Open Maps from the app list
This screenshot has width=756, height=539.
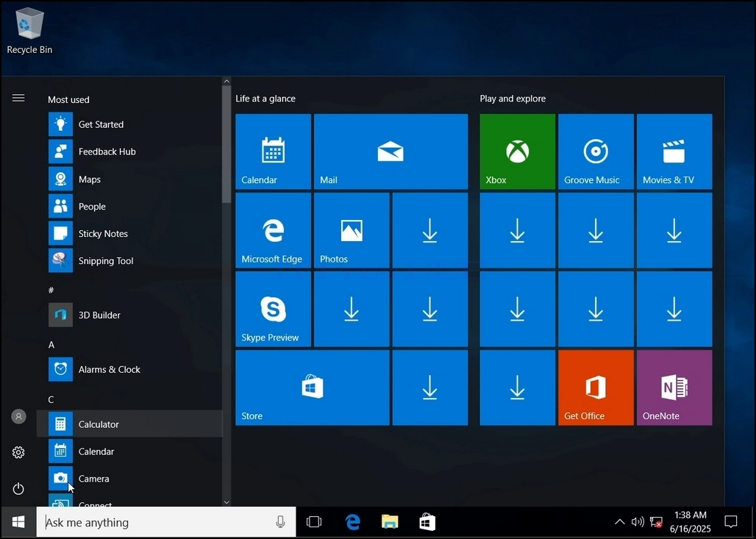129,179
